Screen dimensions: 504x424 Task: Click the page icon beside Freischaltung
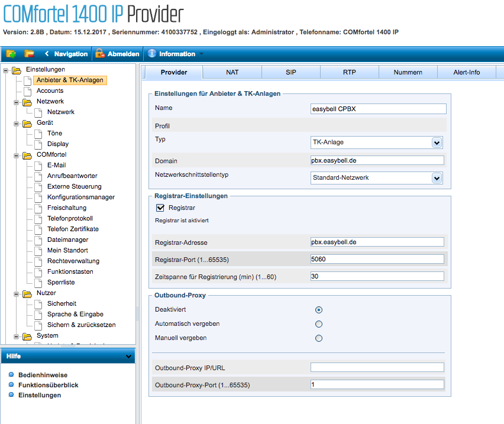pyautogui.click(x=38, y=208)
